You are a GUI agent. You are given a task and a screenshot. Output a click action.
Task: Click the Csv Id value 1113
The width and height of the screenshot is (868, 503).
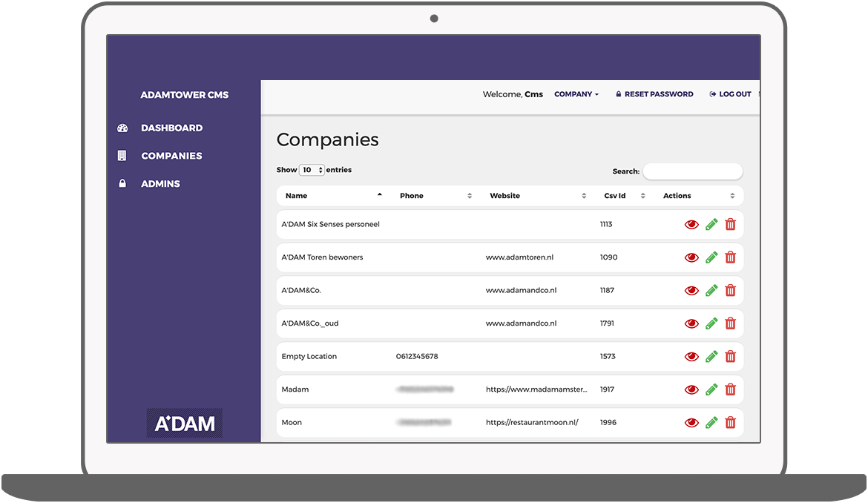606,224
